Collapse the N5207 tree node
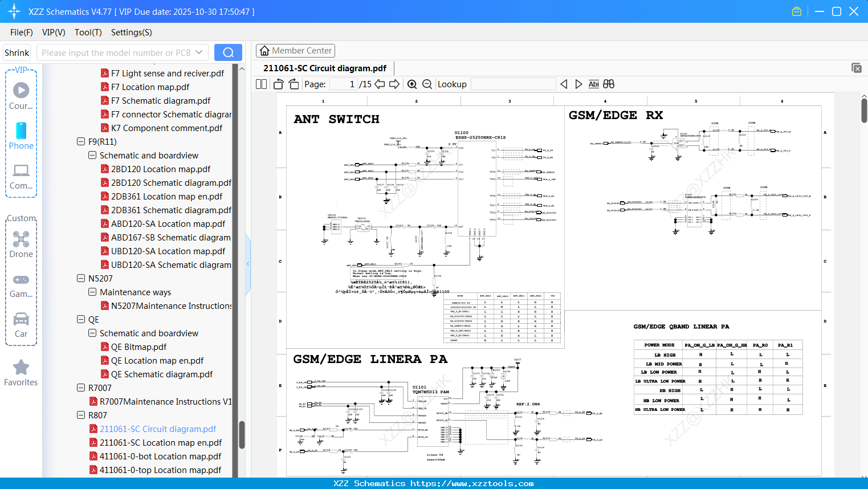 (81, 278)
